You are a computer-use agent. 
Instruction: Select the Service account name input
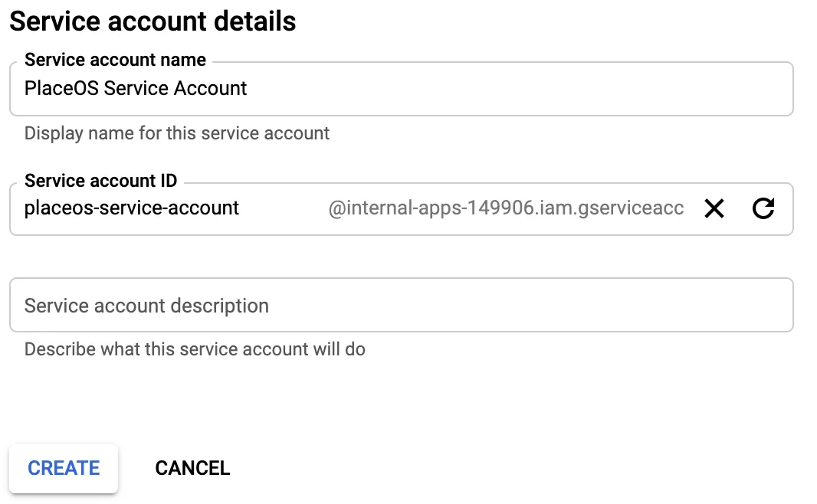[x=307, y=89]
